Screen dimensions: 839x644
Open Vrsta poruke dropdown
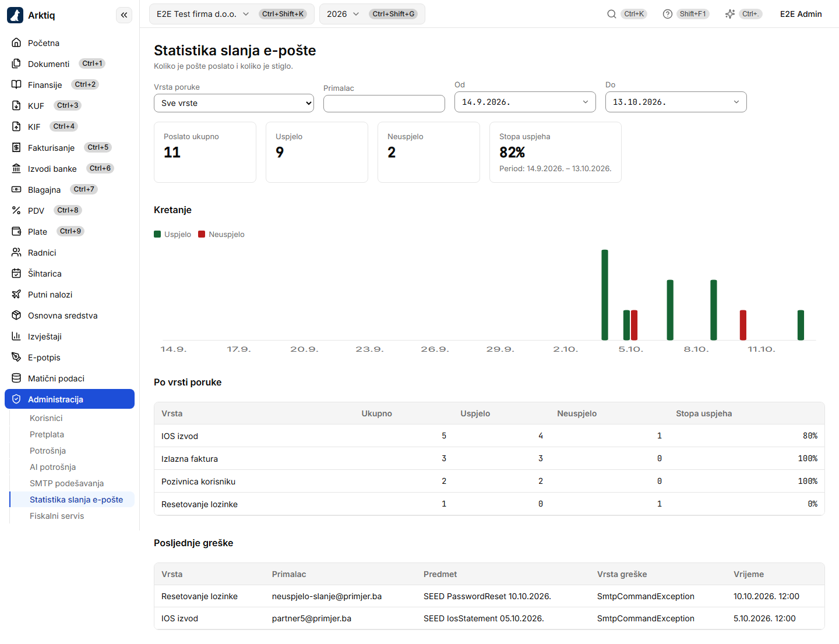pyautogui.click(x=234, y=103)
